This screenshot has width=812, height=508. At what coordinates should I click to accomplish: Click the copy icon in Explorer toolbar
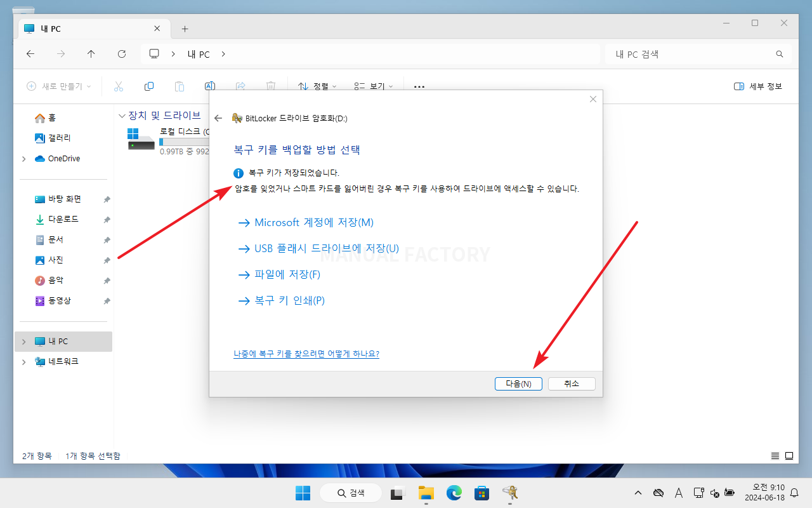pos(149,86)
